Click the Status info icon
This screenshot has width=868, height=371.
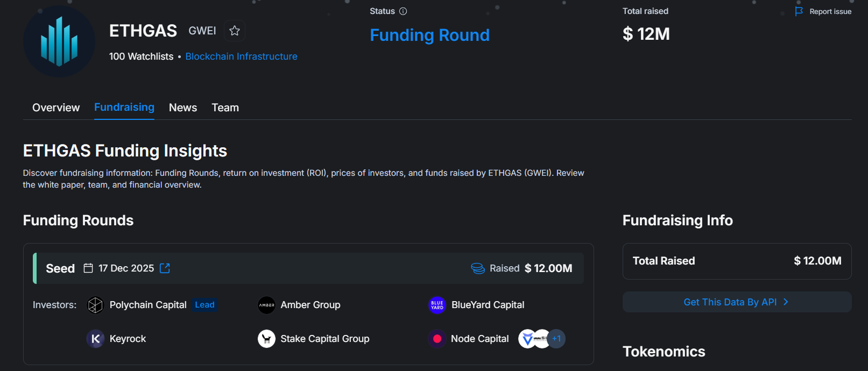(x=403, y=11)
